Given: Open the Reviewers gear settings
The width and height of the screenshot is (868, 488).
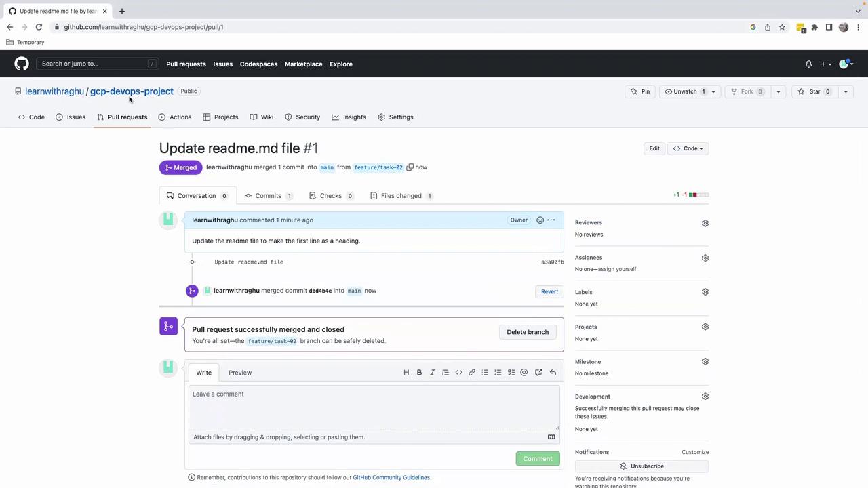Looking at the screenshot, I should (x=705, y=223).
